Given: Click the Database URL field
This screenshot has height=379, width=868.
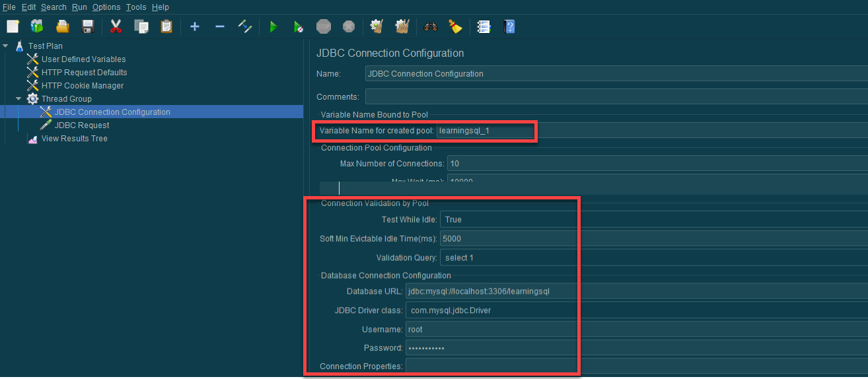Looking at the screenshot, I should pos(637,291).
